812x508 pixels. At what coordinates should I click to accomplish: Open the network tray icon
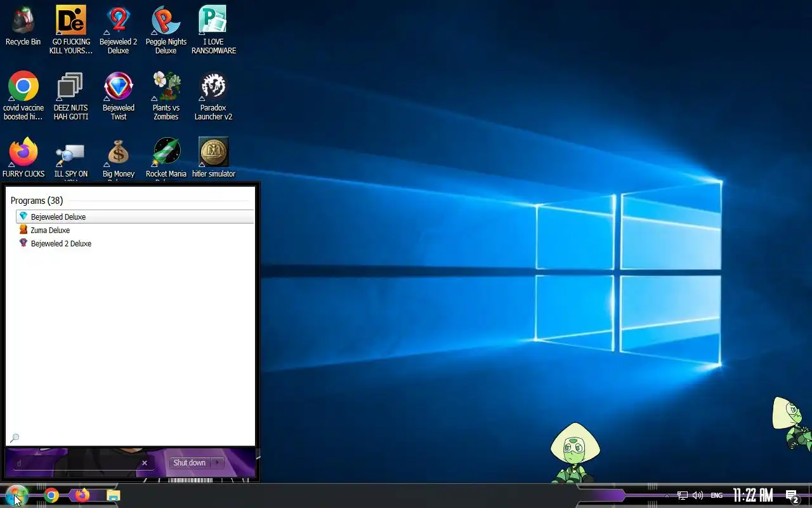(x=683, y=495)
